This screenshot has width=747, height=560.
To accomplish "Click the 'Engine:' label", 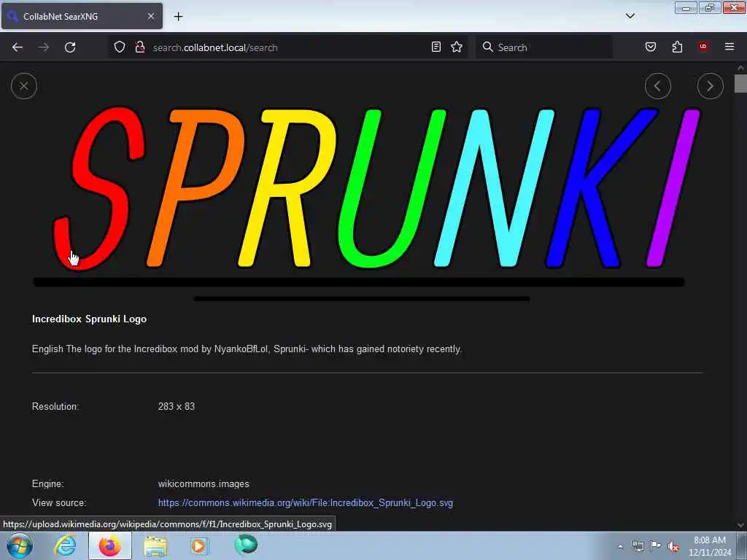I will pyautogui.click(x=47, y=484).
